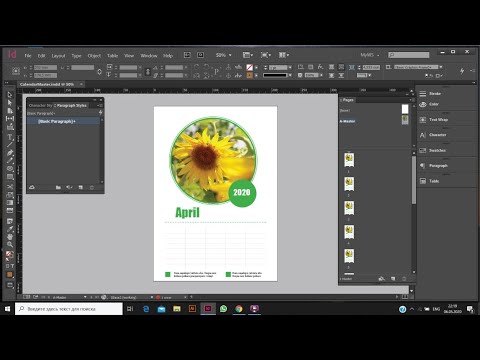
Task: Click Apply Color swatch in toolbox
Action: pos(10,275)
